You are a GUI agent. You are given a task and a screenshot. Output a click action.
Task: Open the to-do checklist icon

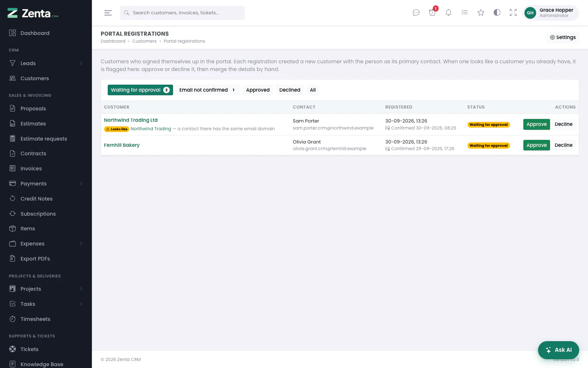tap(465, 13)
